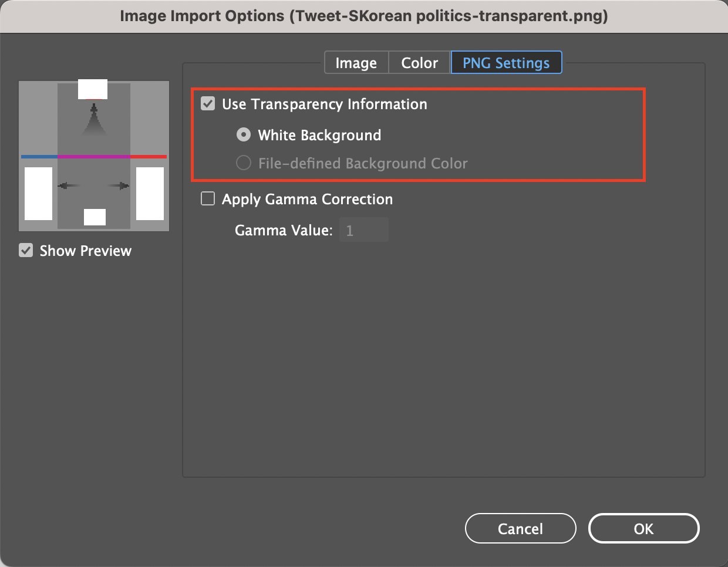Switch to the Color tab
The image size is (728, 567).
(x=419, y=62)
